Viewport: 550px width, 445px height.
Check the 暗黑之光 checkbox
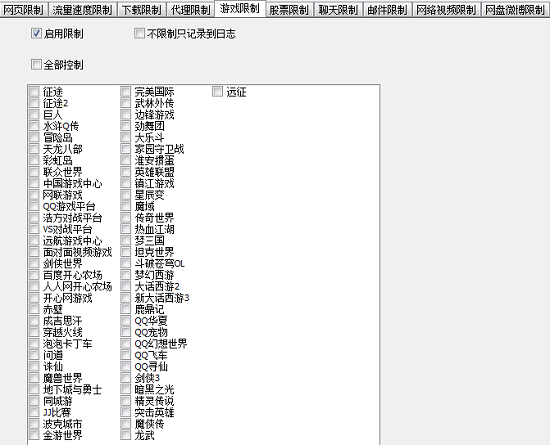126,390
